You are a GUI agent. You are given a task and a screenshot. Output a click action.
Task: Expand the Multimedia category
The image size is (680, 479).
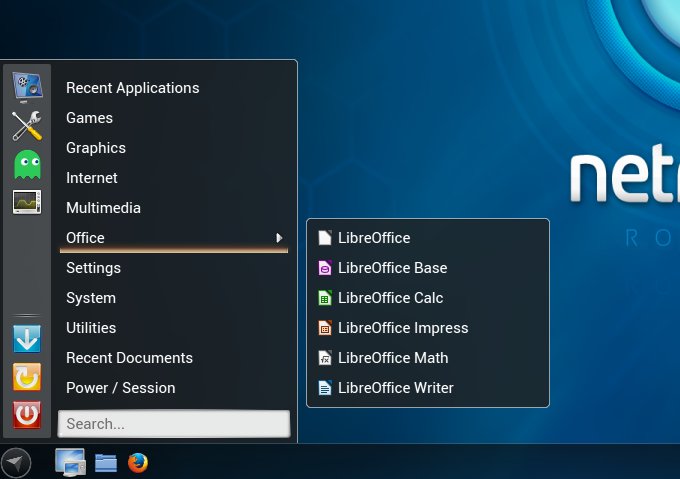point(103,208)
